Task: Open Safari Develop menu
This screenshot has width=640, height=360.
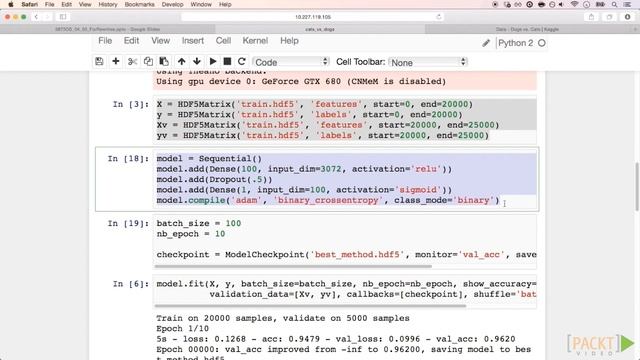Action: click(172, 4)
